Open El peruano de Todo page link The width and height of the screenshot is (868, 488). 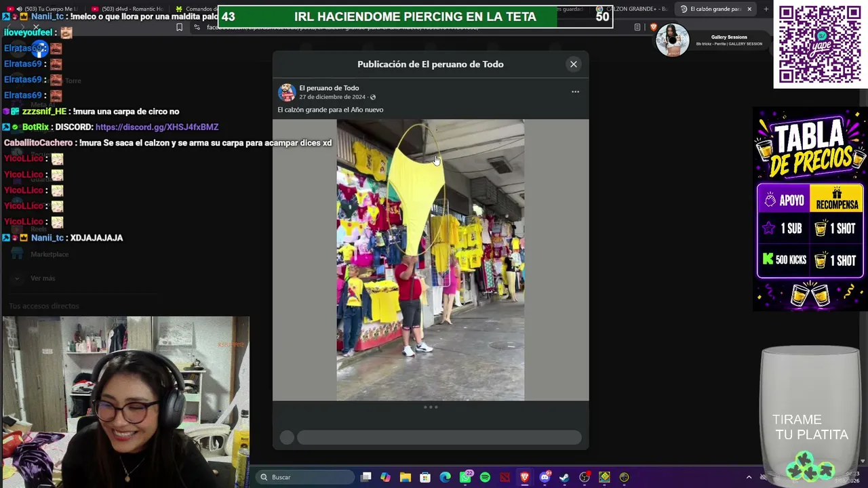point(329,88)
